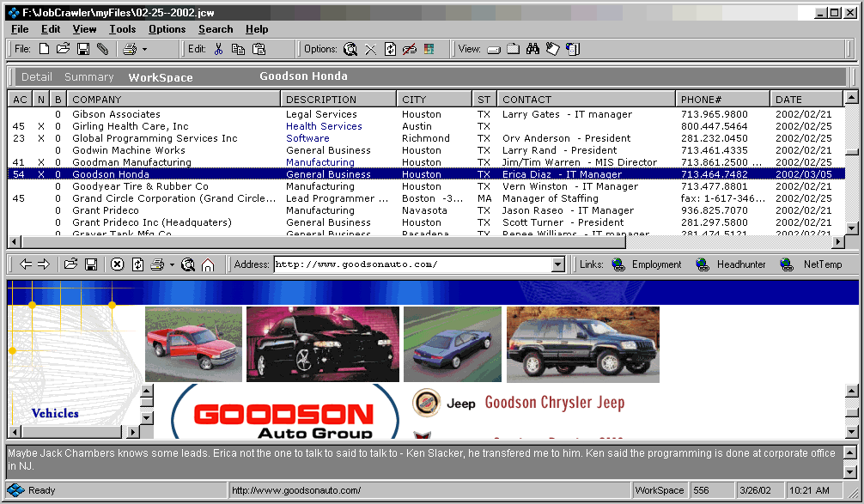Viewport: 864px width, 504px height.
Task: Select the WorkSpace tab
Action: pyautogui.click(x=161, y=77)
